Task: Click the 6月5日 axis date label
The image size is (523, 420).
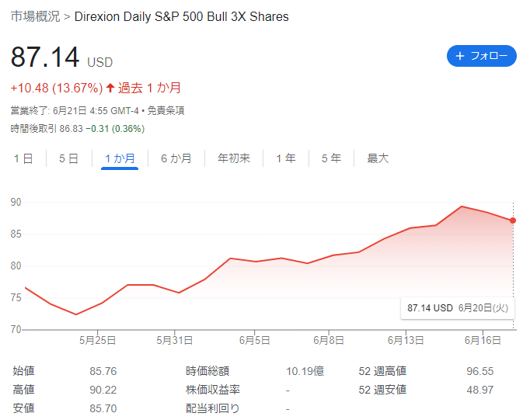Action: coord(254,340)
